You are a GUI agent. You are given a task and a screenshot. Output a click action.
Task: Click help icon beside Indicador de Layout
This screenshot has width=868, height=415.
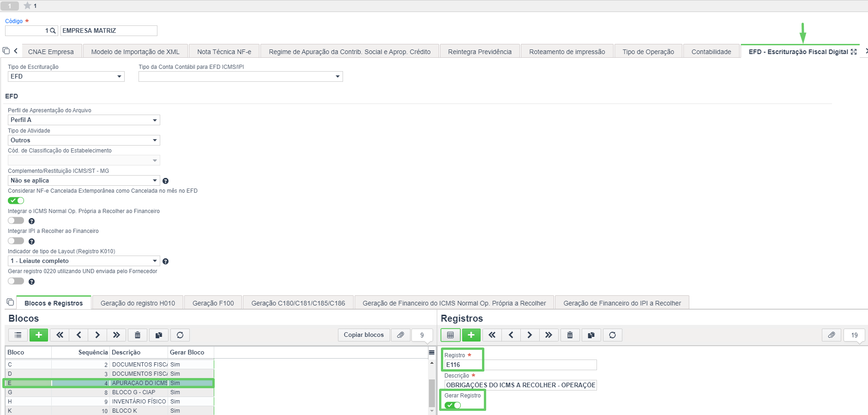(165, 262)
